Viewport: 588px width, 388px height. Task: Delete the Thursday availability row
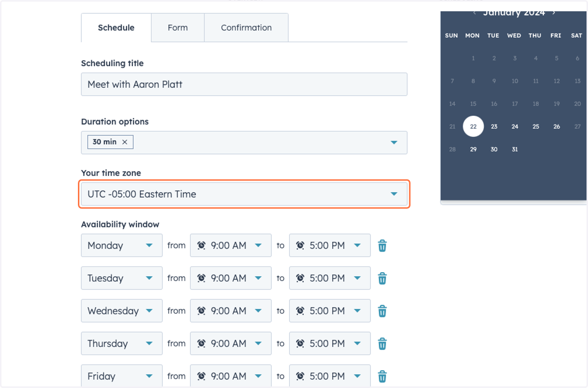[x=382, y=343]
